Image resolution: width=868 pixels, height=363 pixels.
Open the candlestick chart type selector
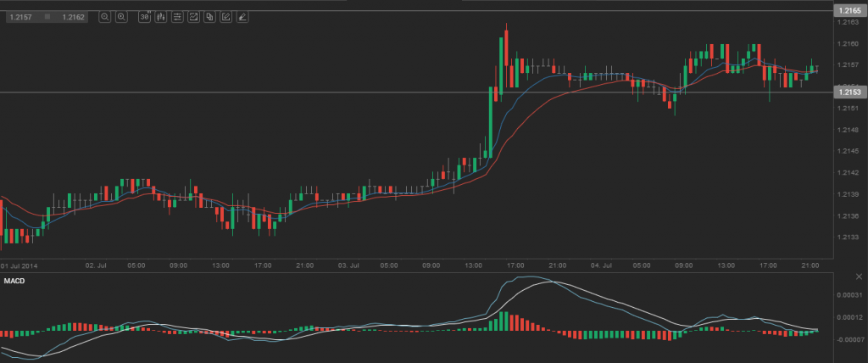click(x=161, y=17)
